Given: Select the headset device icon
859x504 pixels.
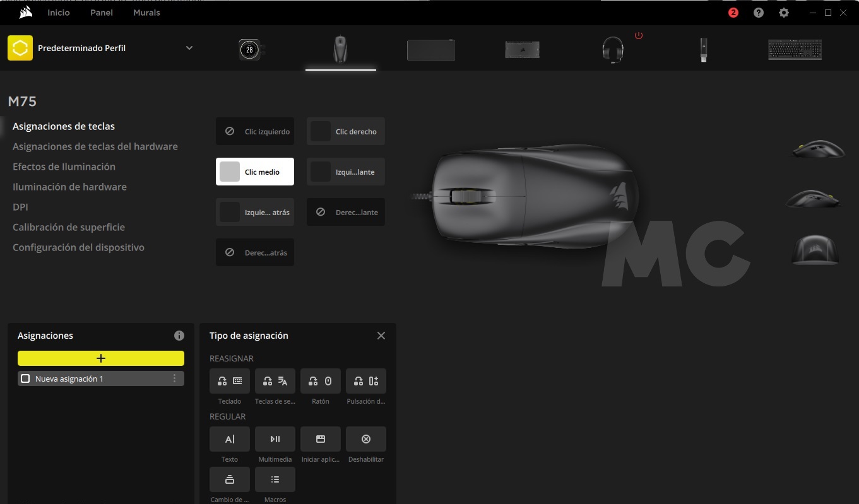Looking at the screenshot, I should click(612, 49).
